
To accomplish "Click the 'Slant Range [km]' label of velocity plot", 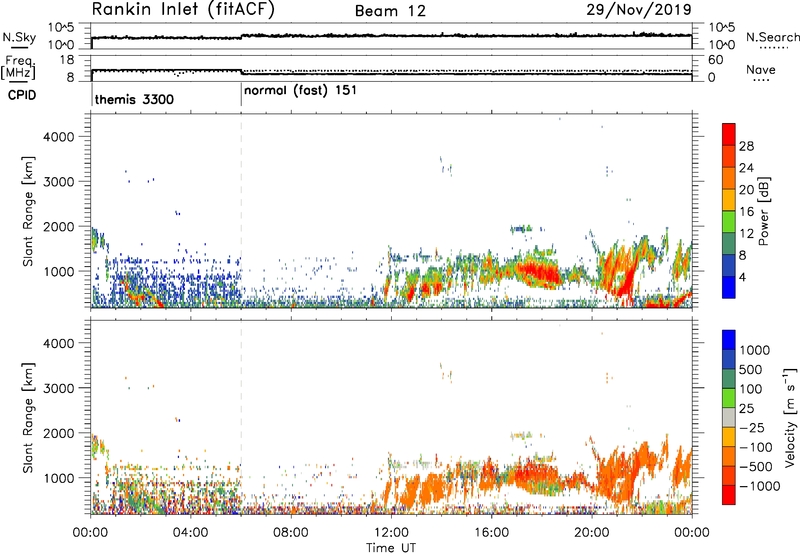I will click(x=28, y=417).
